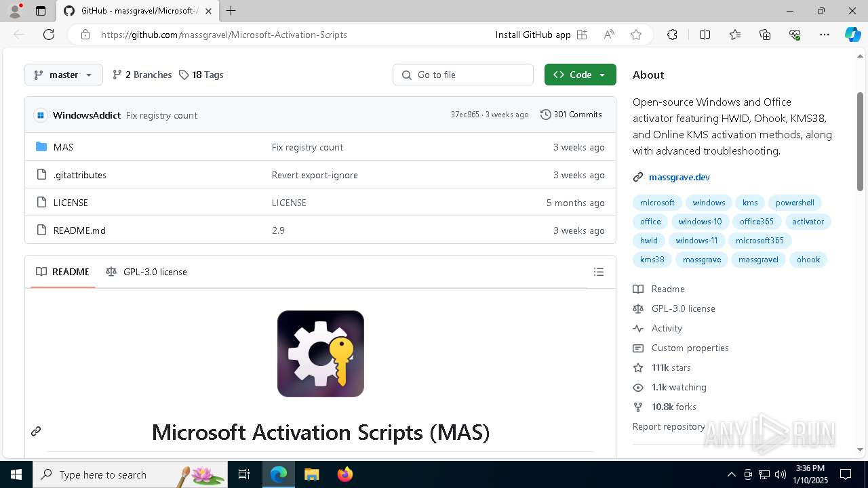Open Read aloud in address bar
Viewport: 868px width, 488px height.
(609, 35)
